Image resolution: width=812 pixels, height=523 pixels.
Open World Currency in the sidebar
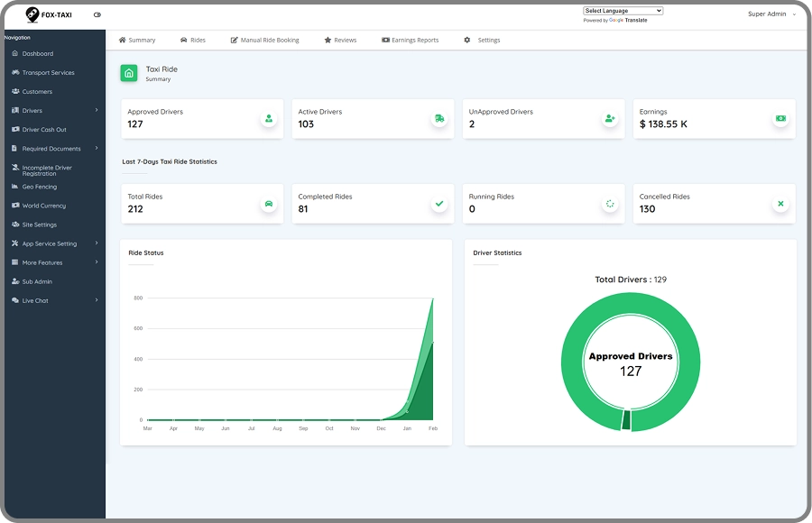tap(55, 206)
